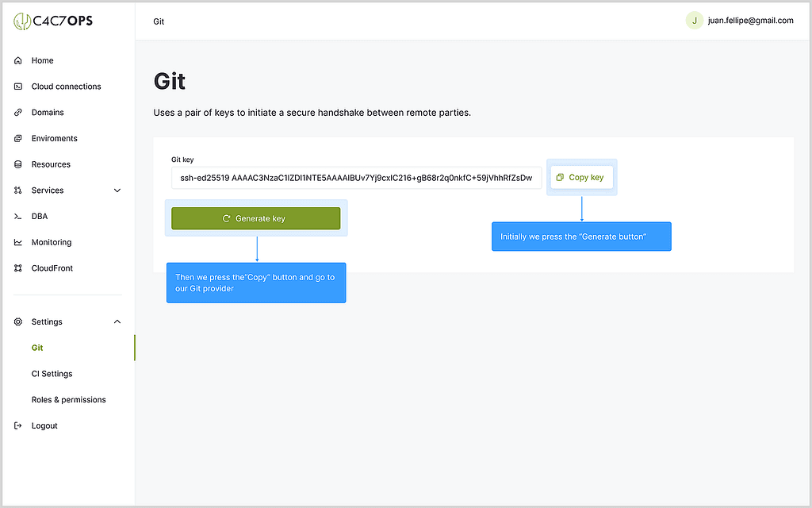The image size is (812, 508).
Task: Click the Resources database icon
Action: click(x=18, y=164)
